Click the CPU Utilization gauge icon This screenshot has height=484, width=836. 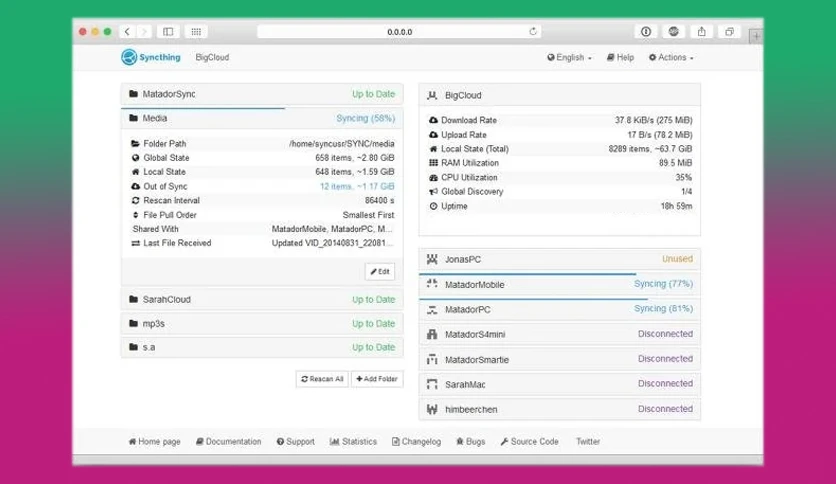(433, 178)
